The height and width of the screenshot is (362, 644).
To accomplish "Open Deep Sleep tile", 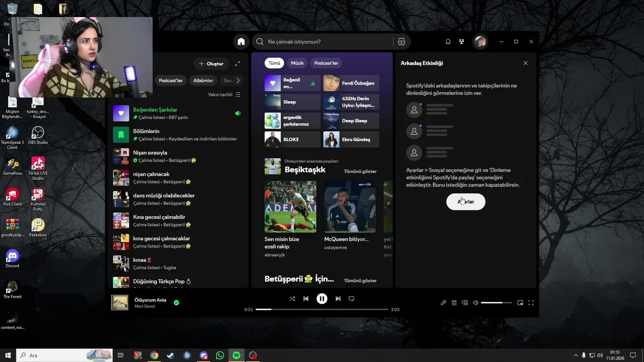I will pyautogui.click(x=351, y=121).
